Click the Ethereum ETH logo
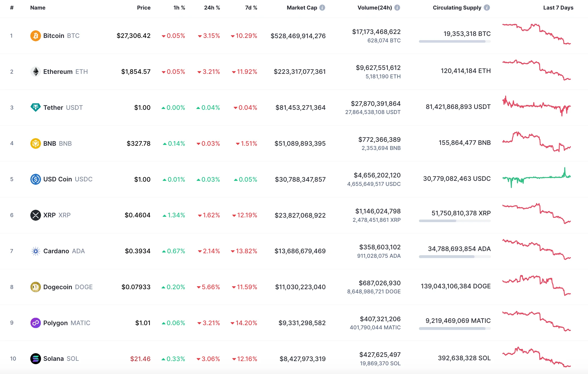Image resolution: width=588 pixels, height=374 pixels. coord(35,72)
